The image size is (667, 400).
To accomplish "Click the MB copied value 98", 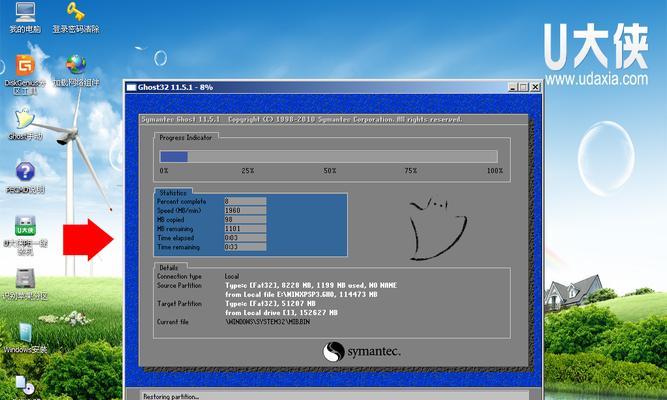I will (x=245, y=220).
